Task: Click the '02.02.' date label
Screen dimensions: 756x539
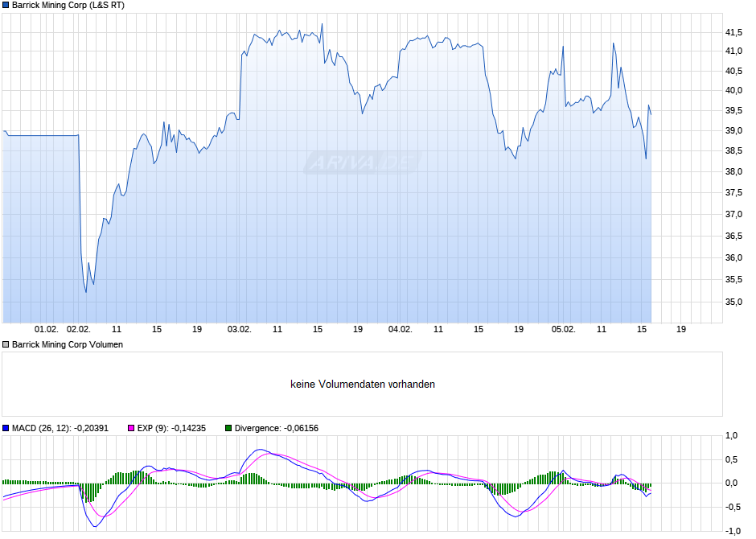Action: pyautogui.click(x=79, y=329)
